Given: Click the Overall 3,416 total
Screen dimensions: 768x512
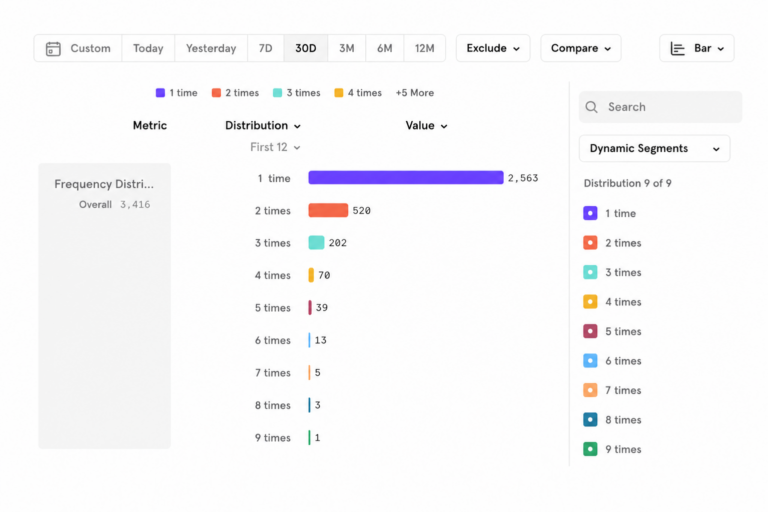Looking at the screenshot, I should click(115, 204).
